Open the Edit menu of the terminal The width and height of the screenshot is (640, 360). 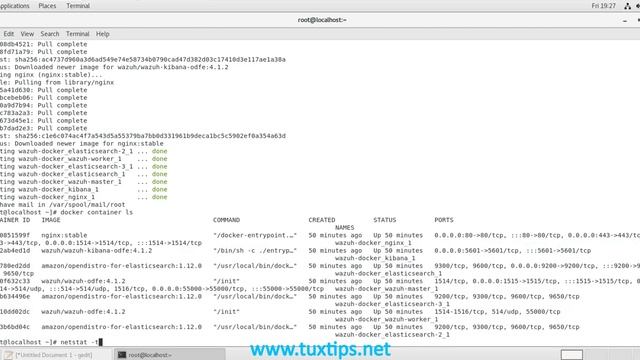tap(9, 34)
